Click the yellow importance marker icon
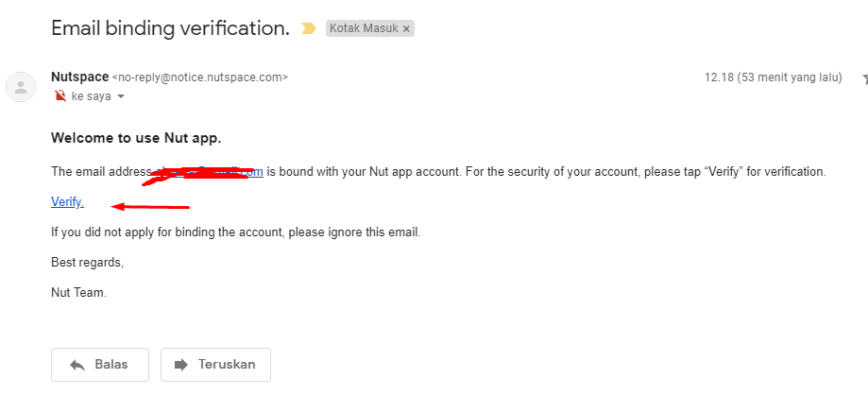Image resolution: width=868 pixels, height=396 pixels. tap(308, 29)
